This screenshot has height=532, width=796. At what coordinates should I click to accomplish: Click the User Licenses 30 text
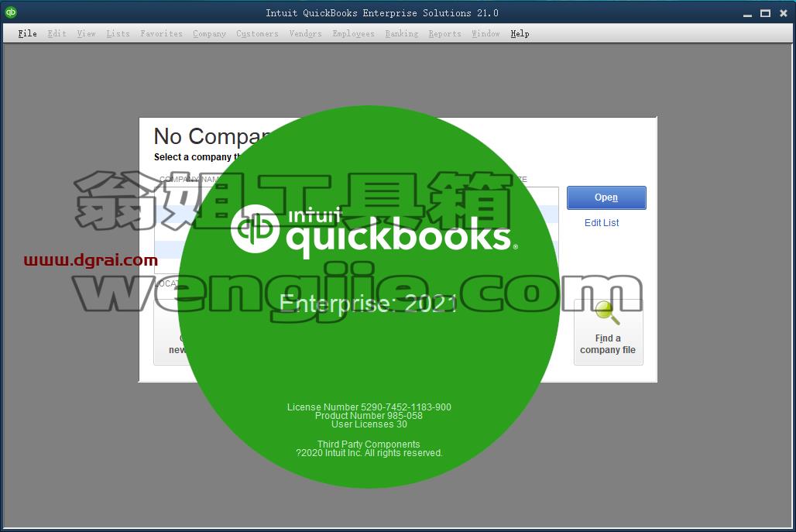369,424
